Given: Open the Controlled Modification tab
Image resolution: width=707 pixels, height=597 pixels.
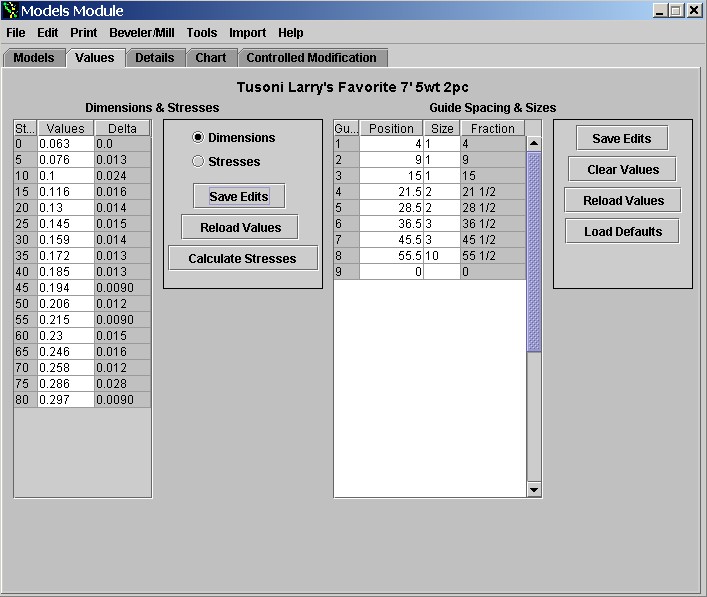Looking at the screenshot, I should (x=311, y=58).
